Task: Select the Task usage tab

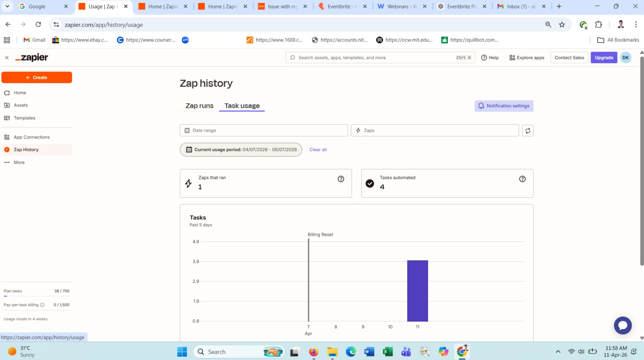Action: (242, 106)
